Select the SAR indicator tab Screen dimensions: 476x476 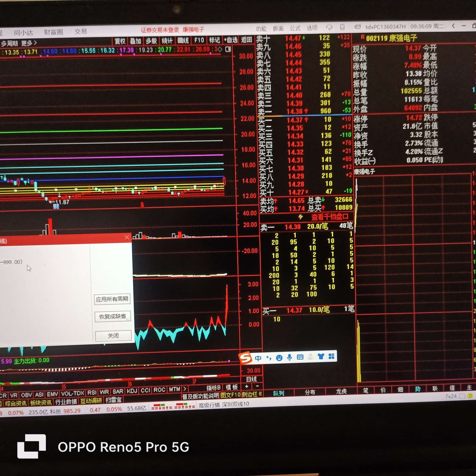tap(118, 391)
